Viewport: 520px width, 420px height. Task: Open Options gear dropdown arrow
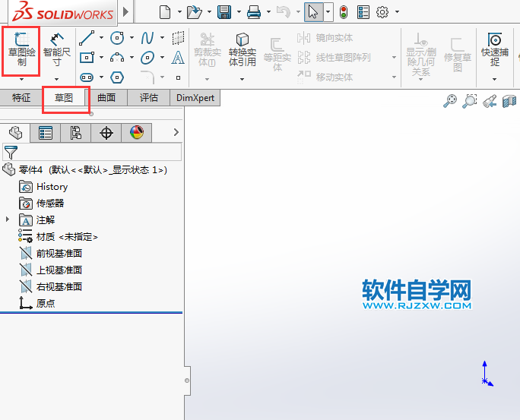[397, 12]
